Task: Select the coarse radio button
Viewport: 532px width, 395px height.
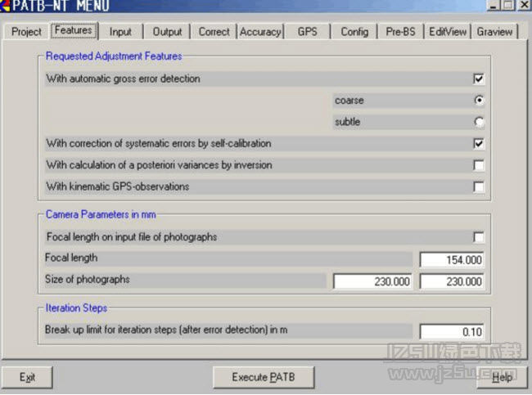Action: click(479, 101)
